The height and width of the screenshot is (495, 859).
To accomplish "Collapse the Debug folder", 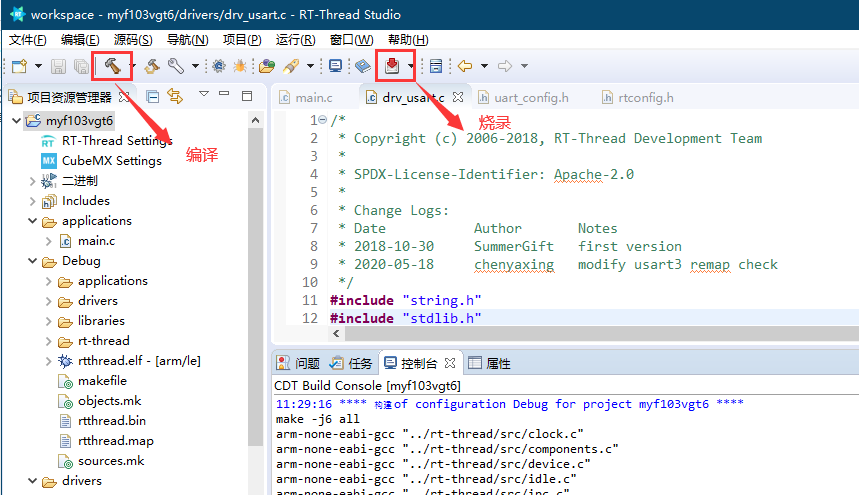I will pos(32,261).
